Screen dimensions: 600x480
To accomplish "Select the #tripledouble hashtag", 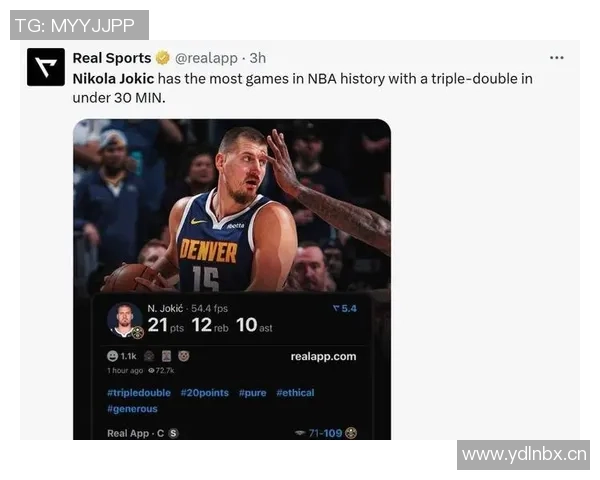I will point(139,393).
